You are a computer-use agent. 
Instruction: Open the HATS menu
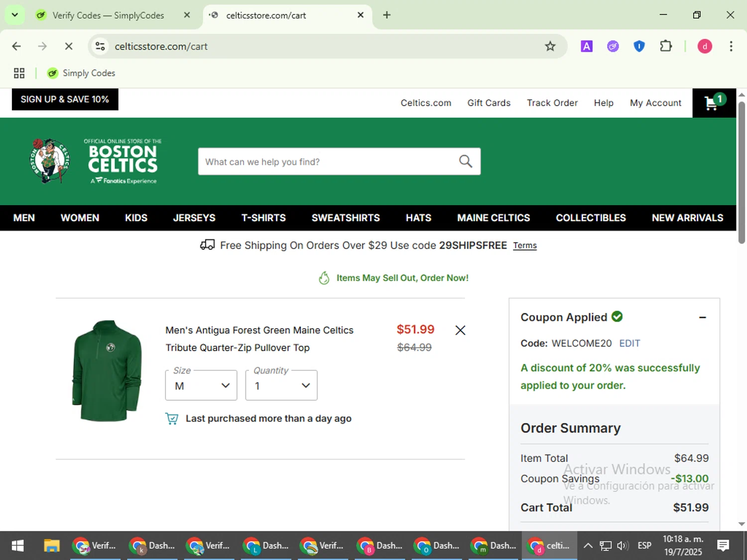click(418, 218)
